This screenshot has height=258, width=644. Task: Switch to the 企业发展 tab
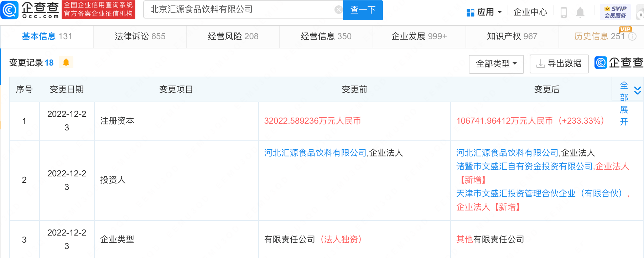click(x=419, y=36)
